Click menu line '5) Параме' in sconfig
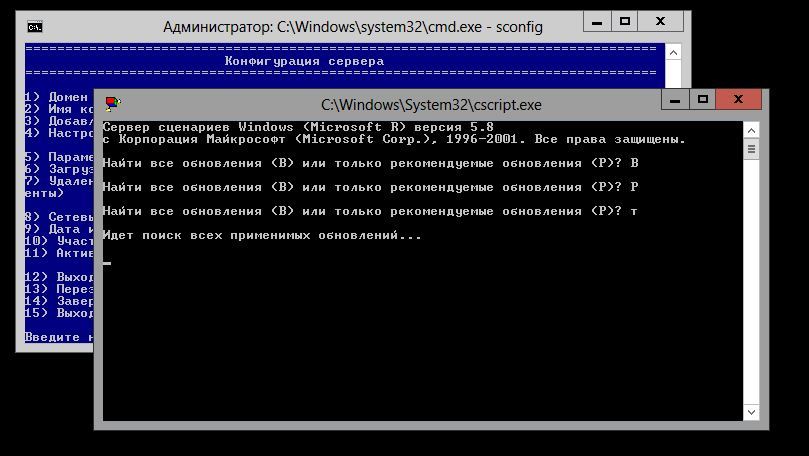 pyautogui.click(x=59, y=157)
